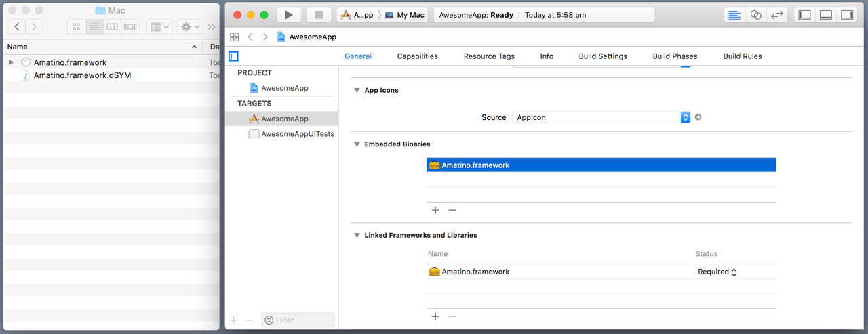Collapse the Embedded Binaries section

pos(357,144)
